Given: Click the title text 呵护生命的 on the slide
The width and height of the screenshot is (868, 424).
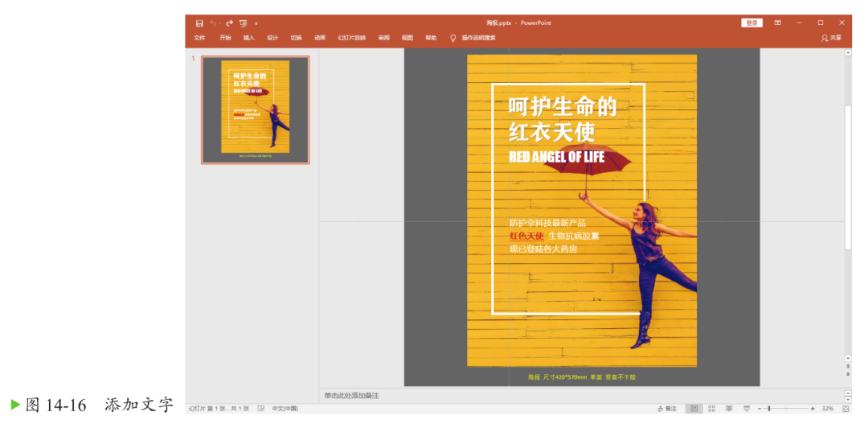Looking at the screenshot, I should pos(563,106).
